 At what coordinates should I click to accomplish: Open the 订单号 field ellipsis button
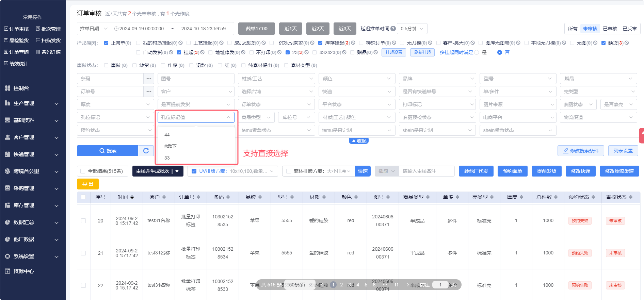point(149,91)
